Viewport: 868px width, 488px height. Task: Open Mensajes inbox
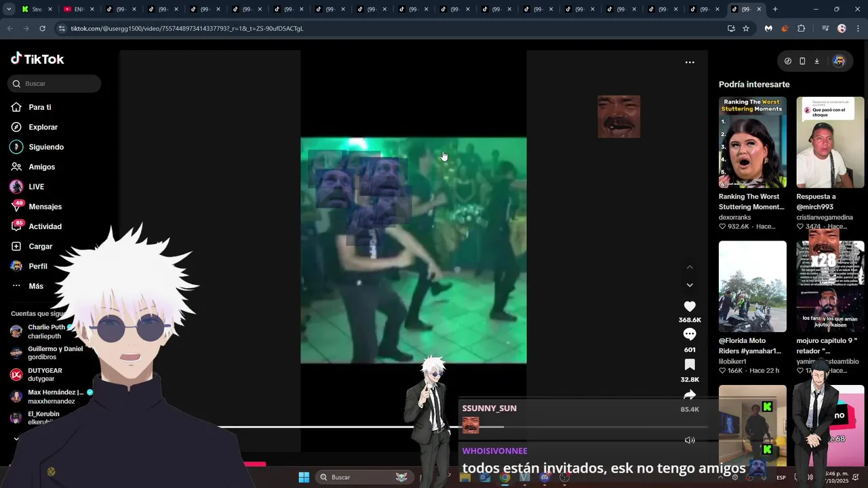click(x=45, y=207)
